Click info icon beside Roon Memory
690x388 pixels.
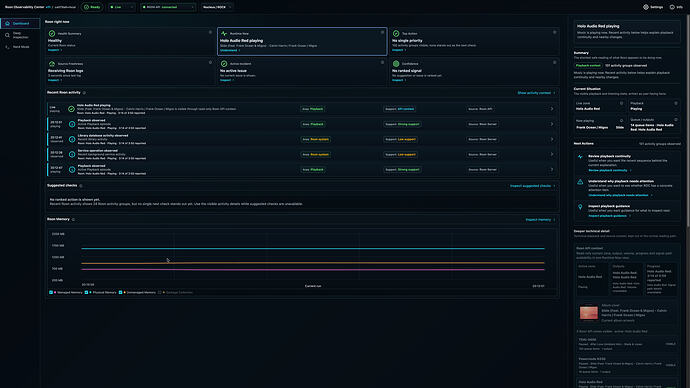[x=73, y=219]
